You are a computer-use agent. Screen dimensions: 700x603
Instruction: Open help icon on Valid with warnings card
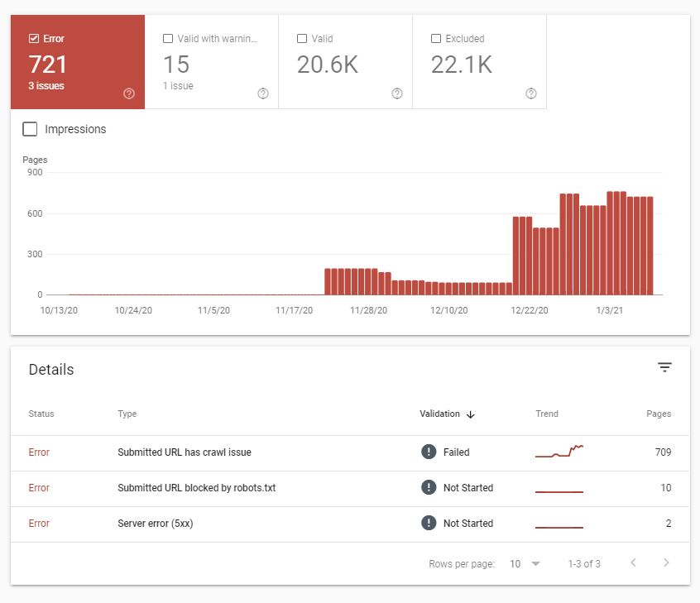coord(263,93)
